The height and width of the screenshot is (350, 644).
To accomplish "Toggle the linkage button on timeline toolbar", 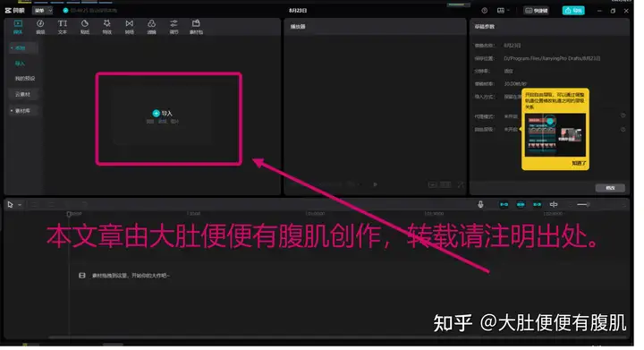I will tap(538, 205).
